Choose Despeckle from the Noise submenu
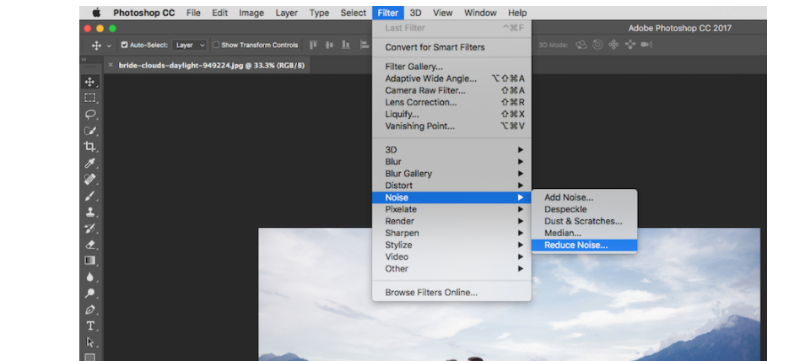This screenshot has height=361, width=800. click(x=584, y=209)
